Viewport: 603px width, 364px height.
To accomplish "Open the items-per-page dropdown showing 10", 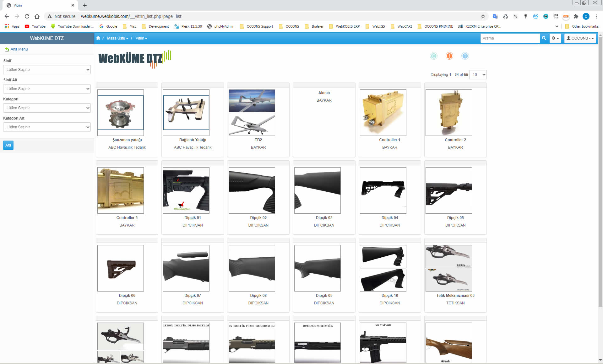I will [x=478, y=75].
